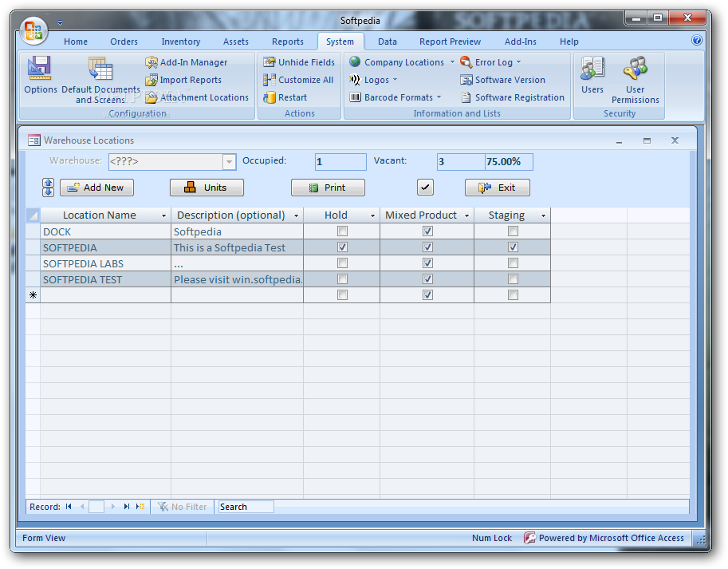728x569 pixels.
Task: Select the 'This is a Softpedia Test' cell
Action: point(238,247)
